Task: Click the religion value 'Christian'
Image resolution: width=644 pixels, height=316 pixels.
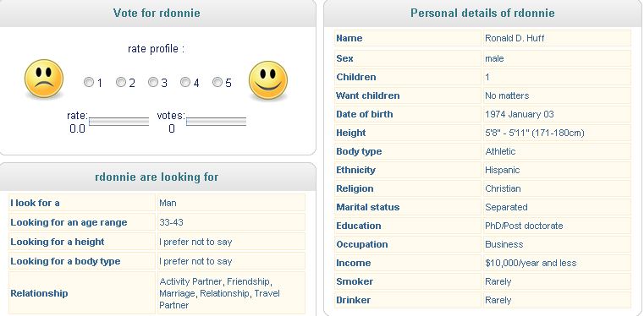Action: point(503,188)
